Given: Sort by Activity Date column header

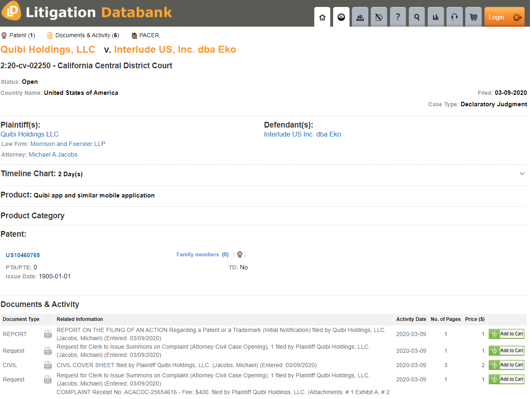Looking at the screenshot, I should 411,319.
